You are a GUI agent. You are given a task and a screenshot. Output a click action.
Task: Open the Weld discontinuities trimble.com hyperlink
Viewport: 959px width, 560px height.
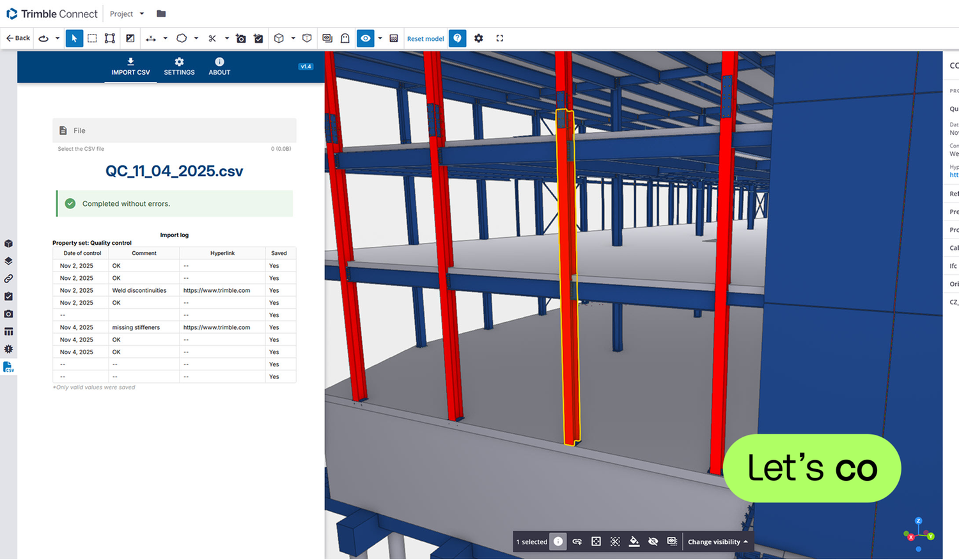(217, 290)
